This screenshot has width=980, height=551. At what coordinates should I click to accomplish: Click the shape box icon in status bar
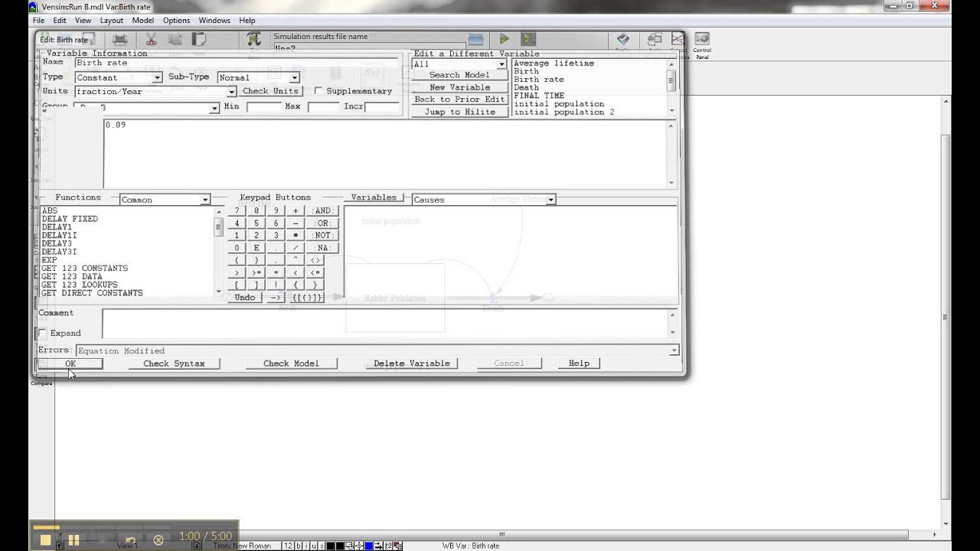[x=351, y=546]
